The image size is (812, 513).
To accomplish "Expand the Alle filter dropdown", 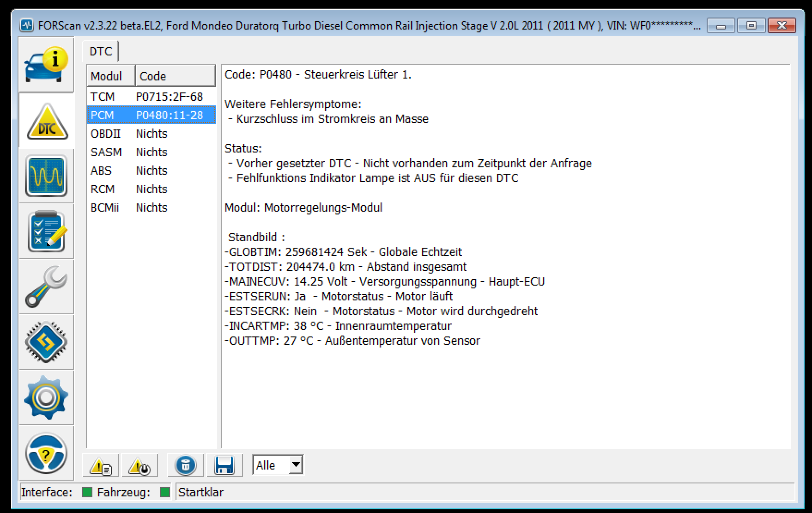I will coord(296,465).
